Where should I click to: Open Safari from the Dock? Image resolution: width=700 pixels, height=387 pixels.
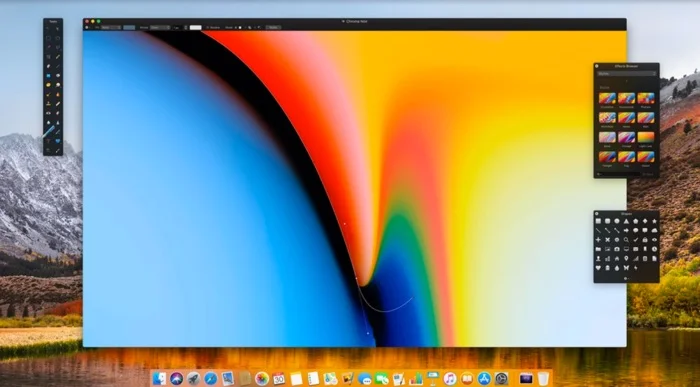click(x=211, y=379)
